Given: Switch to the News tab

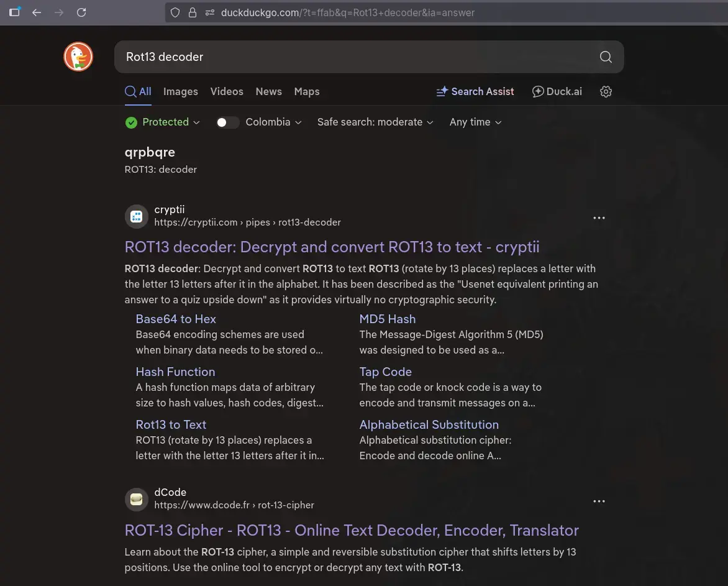Looking at the screenshot, I should (x=268, y=91).
